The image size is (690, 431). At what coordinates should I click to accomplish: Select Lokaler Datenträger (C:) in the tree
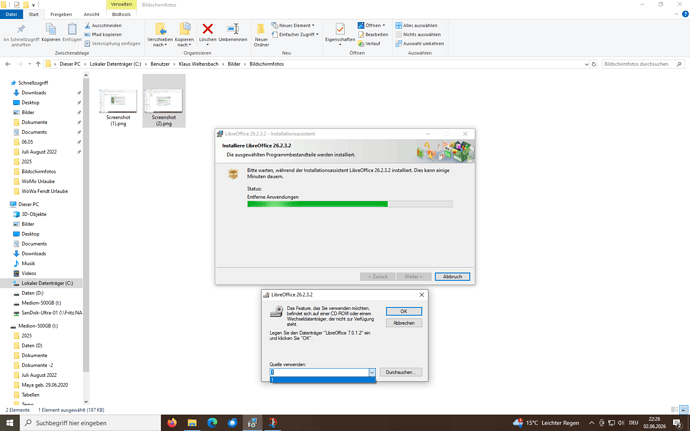pyautogui.click(x=47, y=283)
